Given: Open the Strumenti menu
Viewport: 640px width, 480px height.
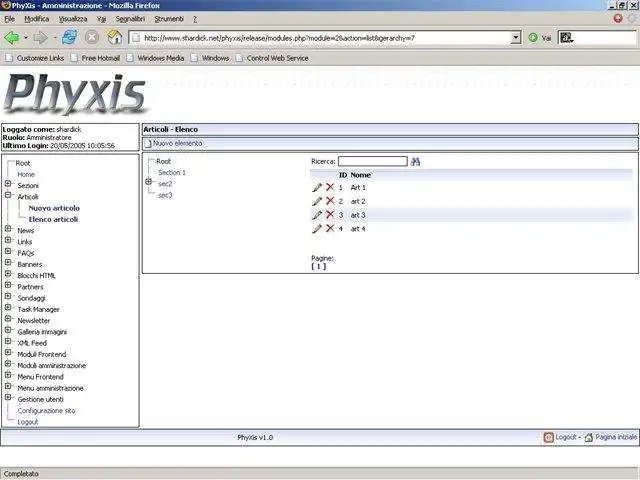Looking at the screenshot, I should click(x=169, y=19).
